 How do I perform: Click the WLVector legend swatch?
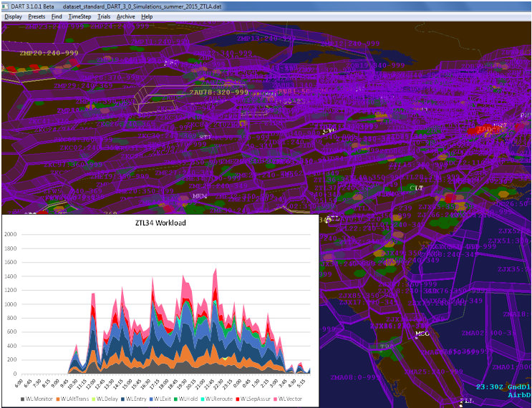275,399
